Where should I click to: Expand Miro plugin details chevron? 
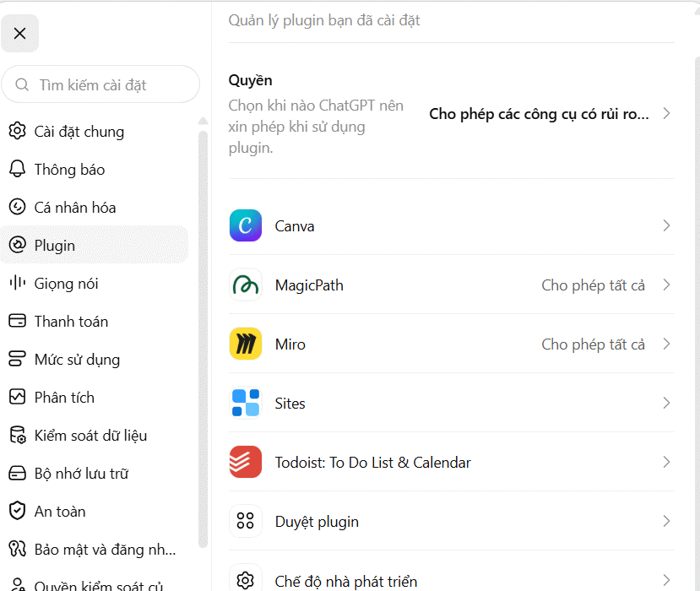(666, 344)
